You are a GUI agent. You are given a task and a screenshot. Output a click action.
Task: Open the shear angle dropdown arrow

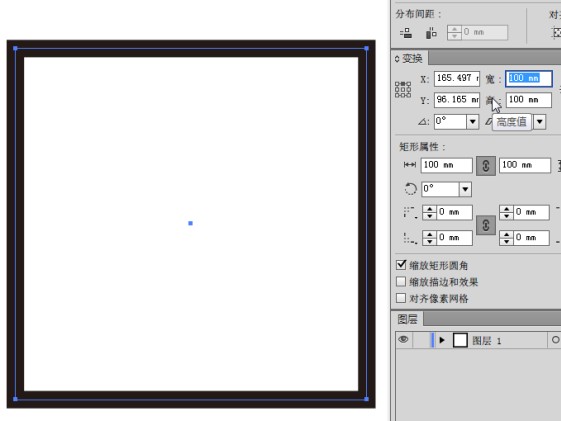(540, 122)
